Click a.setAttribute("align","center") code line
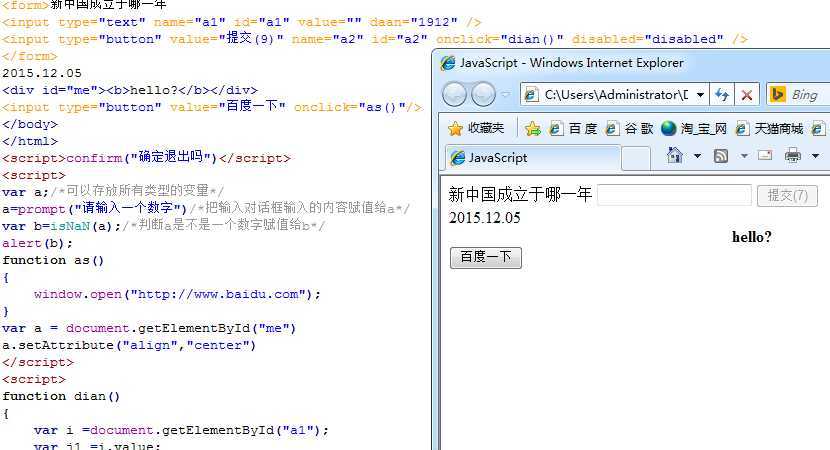Image resolution: width=830 pixels, height=450 pixels. tap(129, 345)
